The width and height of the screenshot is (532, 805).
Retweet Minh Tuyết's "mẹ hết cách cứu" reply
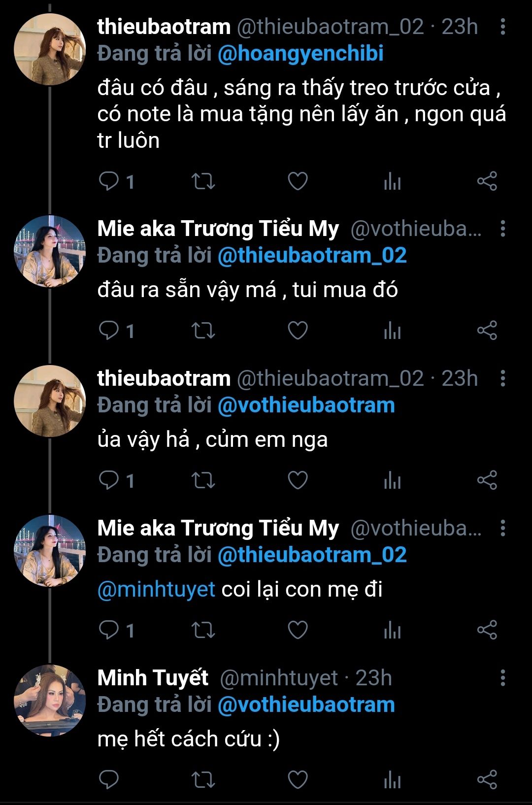[x=203, y=779]
